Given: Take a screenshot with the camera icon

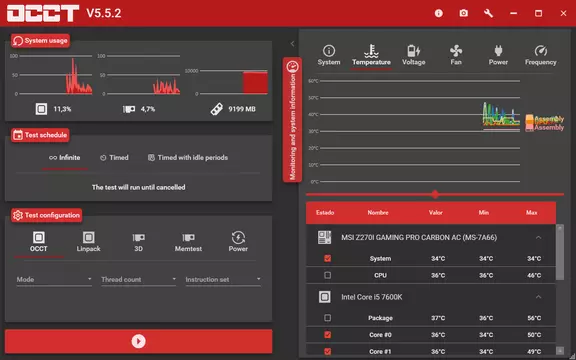Looking at the screenshot, I should click(464, 13).
